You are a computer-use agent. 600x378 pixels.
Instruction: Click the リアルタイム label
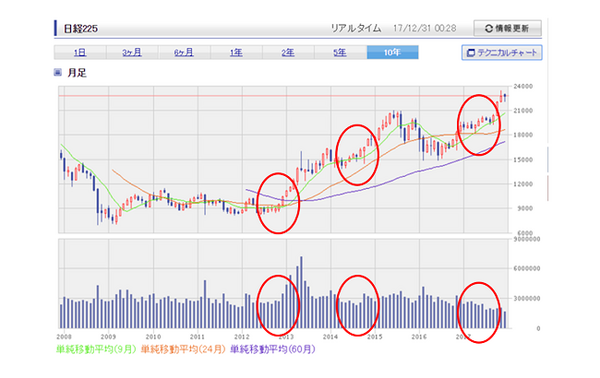[x=356, y=28]
